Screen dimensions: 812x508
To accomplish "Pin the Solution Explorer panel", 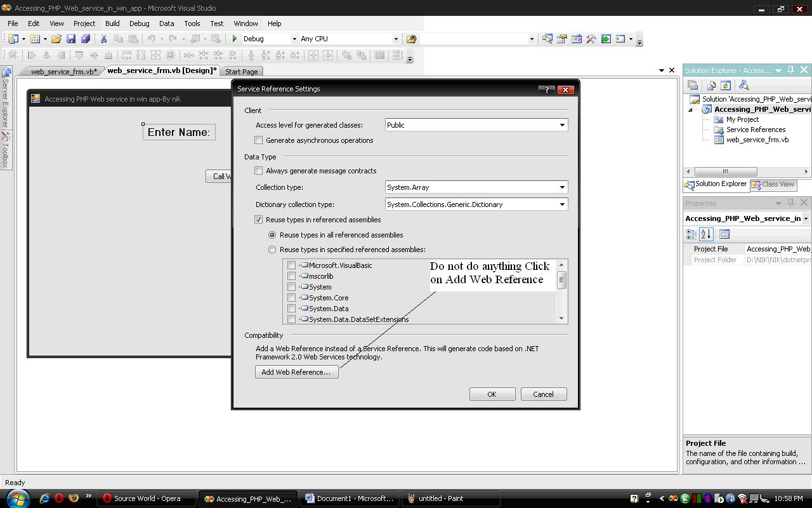I will pos(791,70).
